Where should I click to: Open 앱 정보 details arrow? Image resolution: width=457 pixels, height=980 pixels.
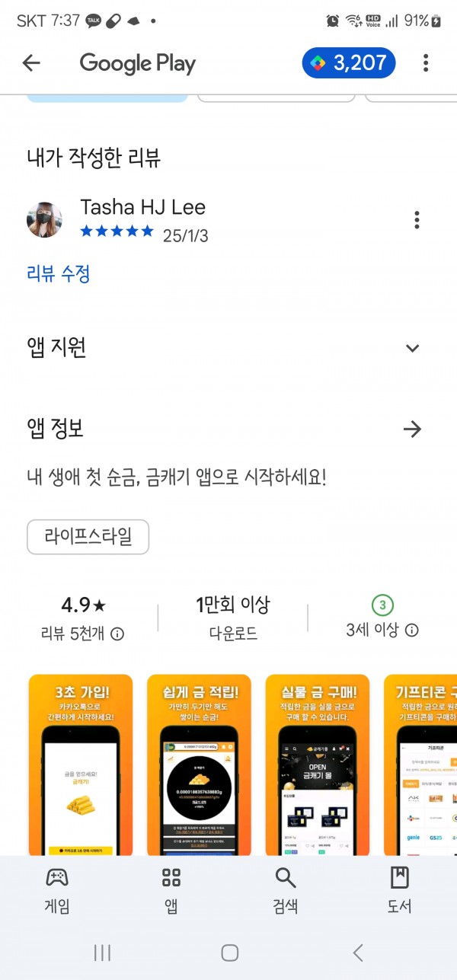click(412, 429)
